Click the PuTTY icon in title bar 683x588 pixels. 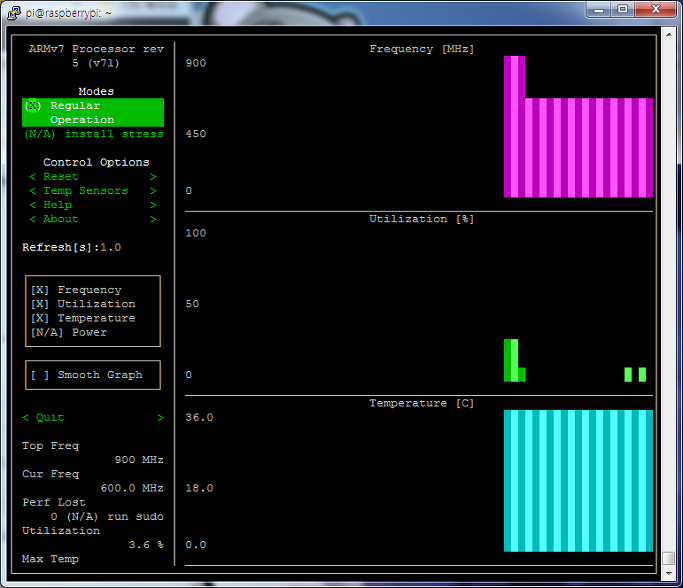(14, 13)
